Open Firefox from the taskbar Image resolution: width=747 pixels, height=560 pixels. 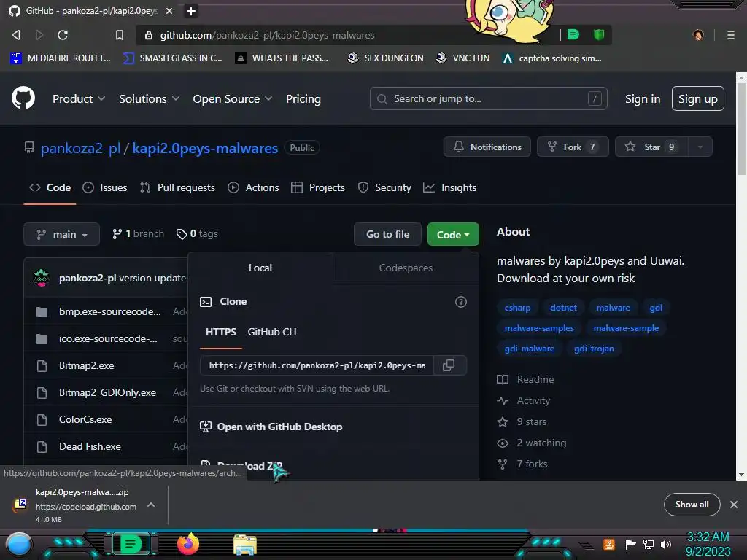pyautogui.click(x=187, y=544)
